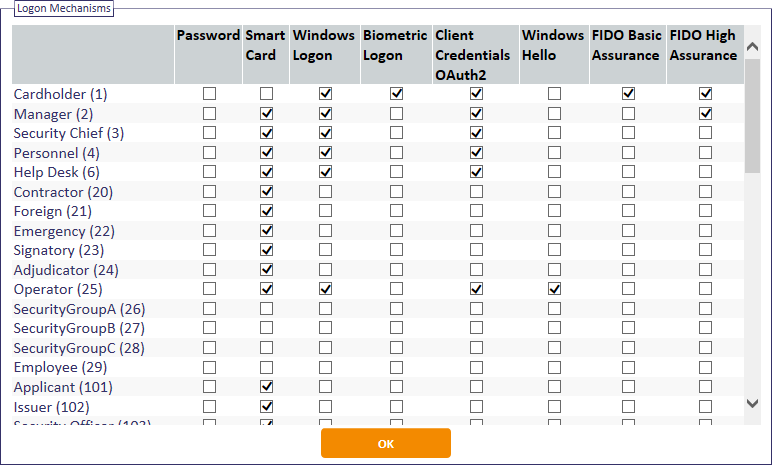This screenshot has width=772, height=465.
Task: Uncheck FIDO High Assurance for Manager (2)
Action: coord(706,113)
